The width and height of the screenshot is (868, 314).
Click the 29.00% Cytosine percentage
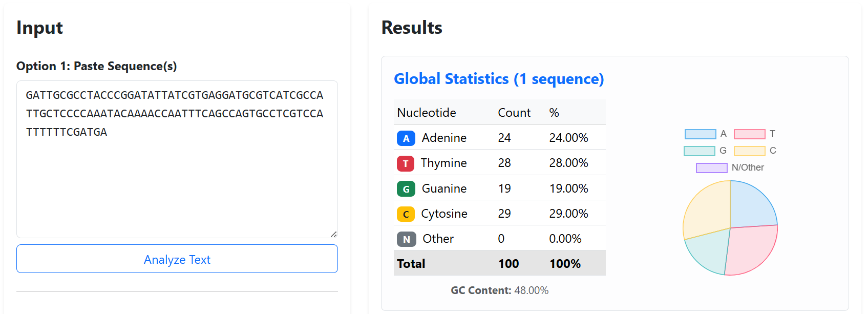[x=568, y=214]
